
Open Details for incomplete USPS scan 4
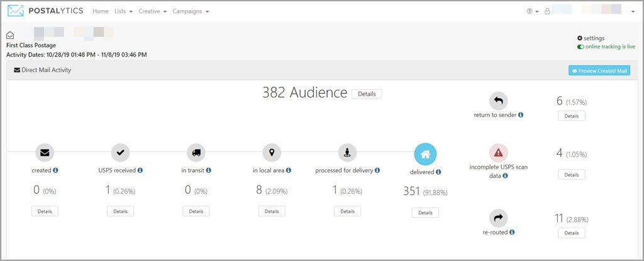pos(571,175)
